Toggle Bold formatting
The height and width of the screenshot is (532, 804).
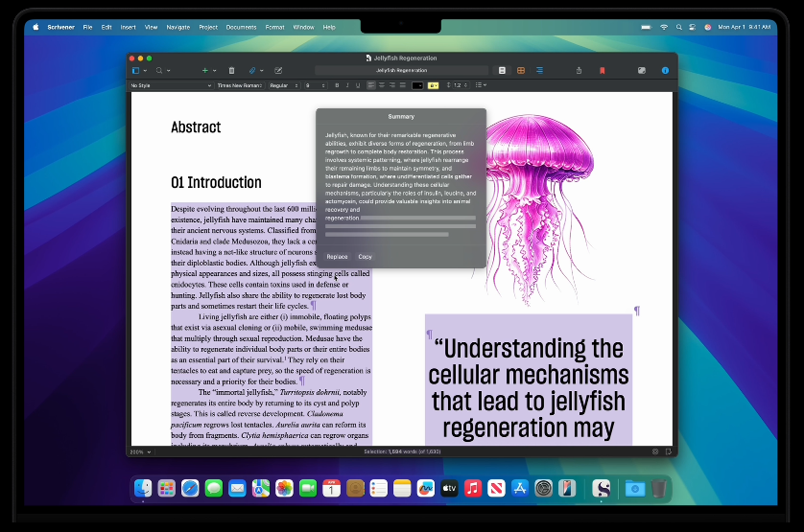coord(337,85)
